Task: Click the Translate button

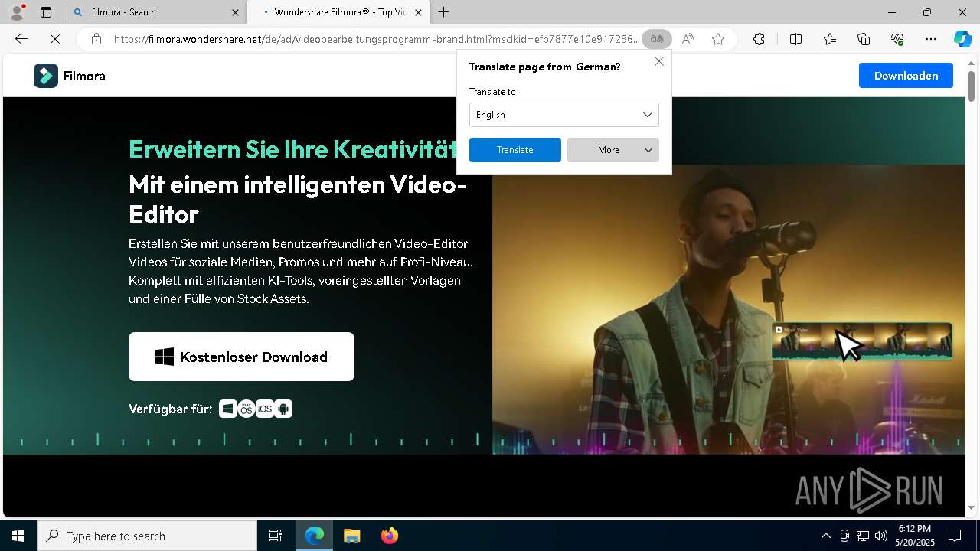Action: pyautogui.click(x=515, y=150)
